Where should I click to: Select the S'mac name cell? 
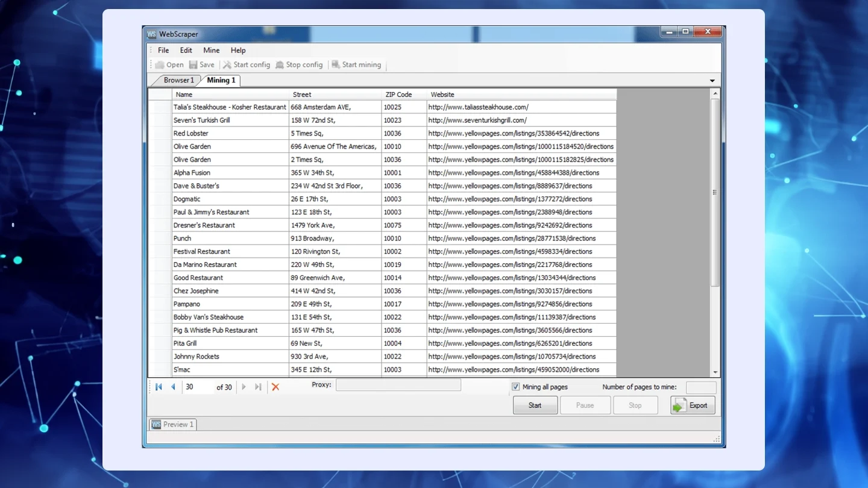click(230, 370)
